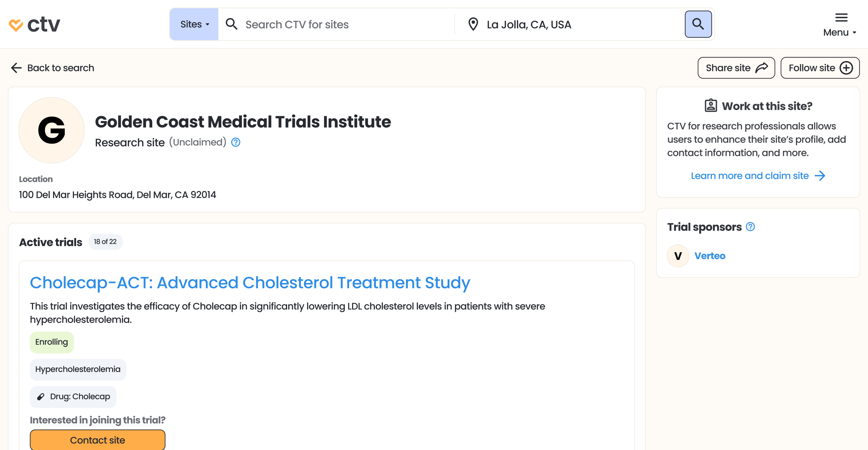This screenshot has height=450, width=868.
Task: Click the hamburger Menu icon
Action: tap(841, 17)
